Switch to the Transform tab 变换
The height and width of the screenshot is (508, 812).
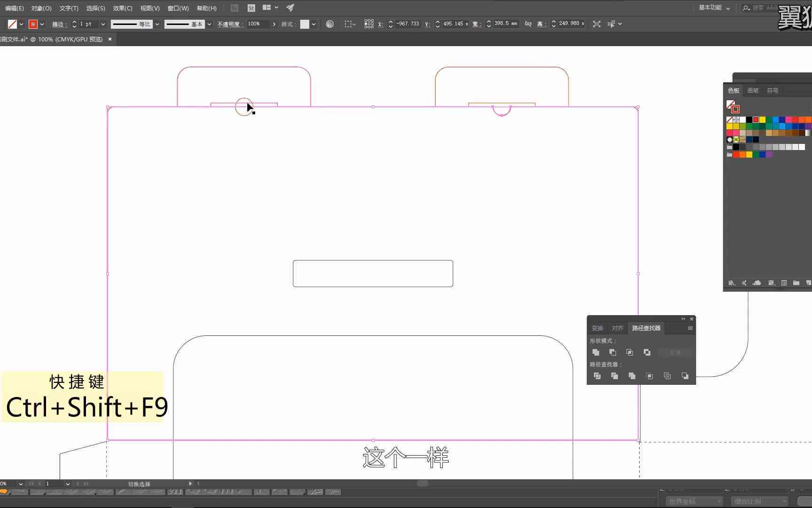(597, 328)
